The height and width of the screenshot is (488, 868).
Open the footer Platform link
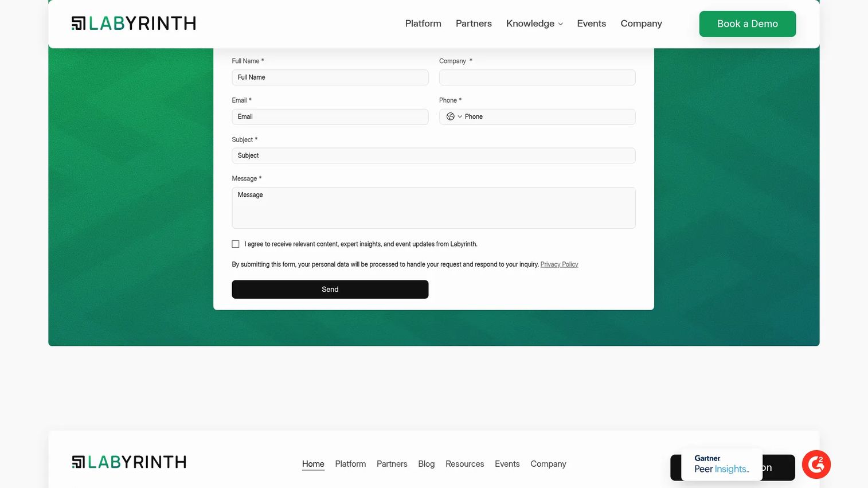coord(350,464)
